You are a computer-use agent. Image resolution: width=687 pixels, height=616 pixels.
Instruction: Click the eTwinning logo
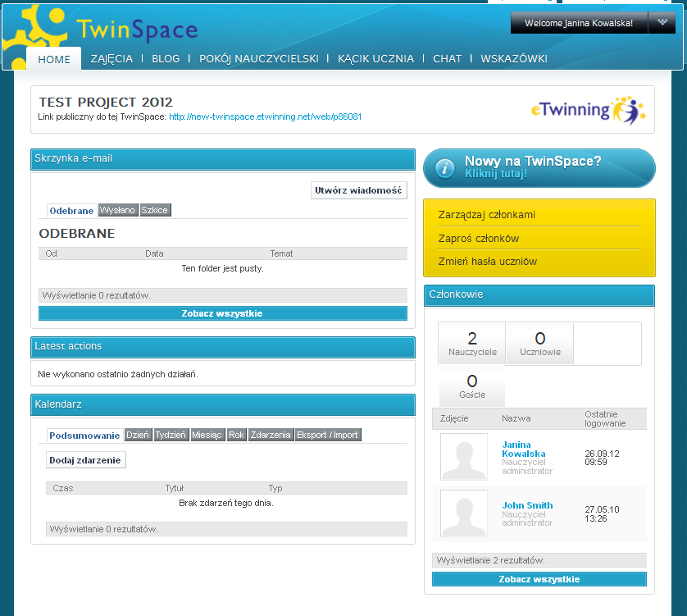(589, 110)
